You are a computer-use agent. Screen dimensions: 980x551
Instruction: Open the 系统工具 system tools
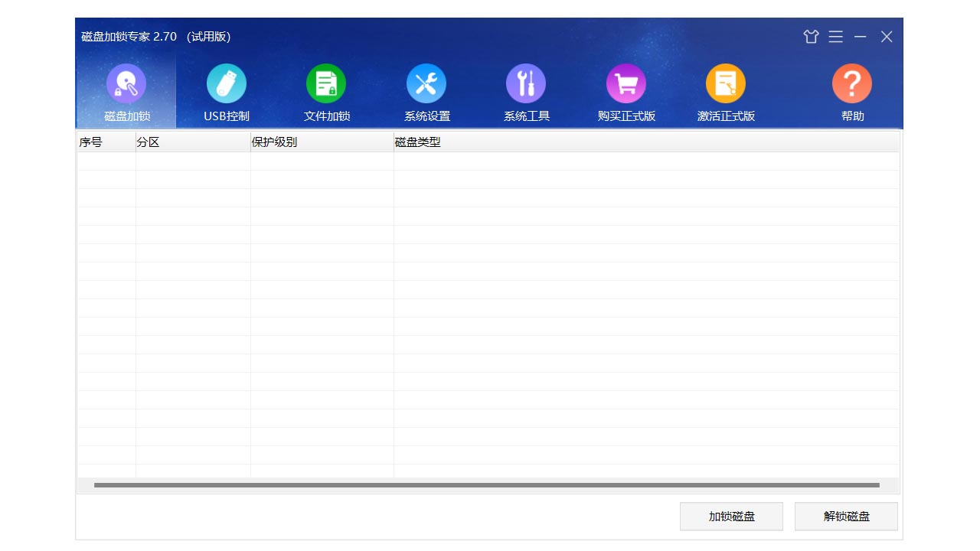tap(526, 84)
